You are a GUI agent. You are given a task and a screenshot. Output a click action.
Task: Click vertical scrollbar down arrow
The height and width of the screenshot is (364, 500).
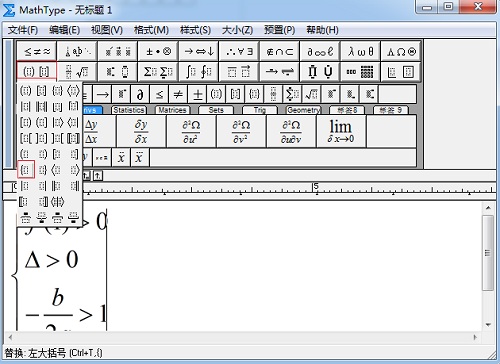488,324
